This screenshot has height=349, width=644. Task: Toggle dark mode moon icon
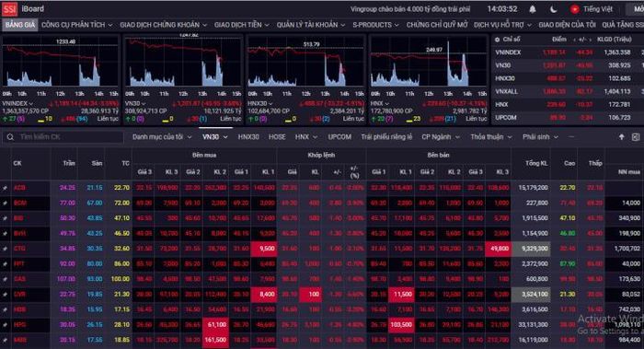pyautogui.click(x=553, y=9)
